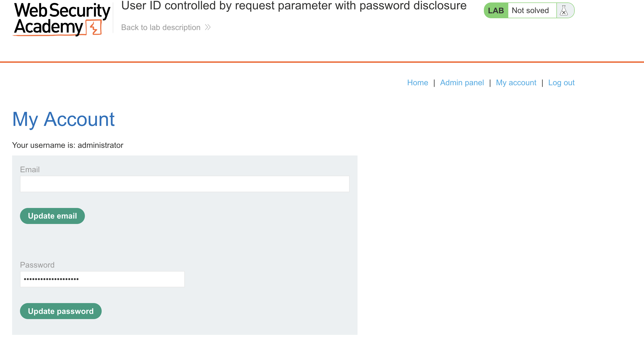Click the green LAB badge

(496, 11)
